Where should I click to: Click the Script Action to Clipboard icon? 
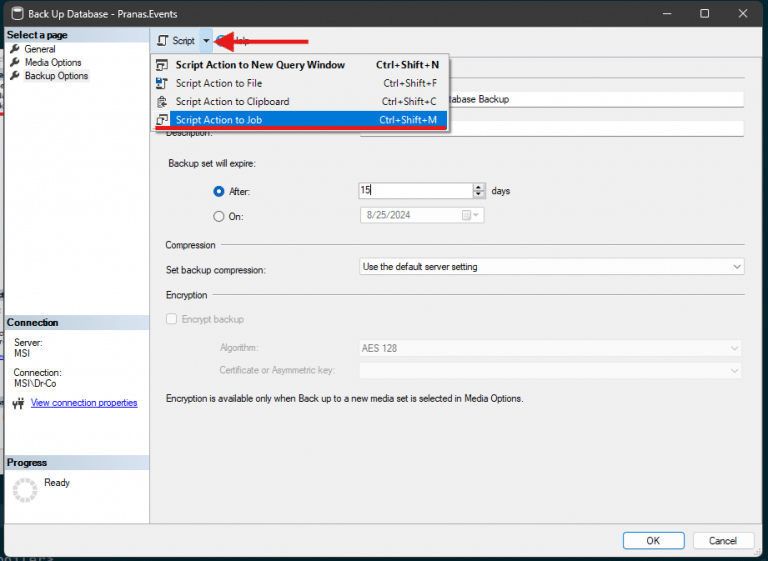[162, 102]
